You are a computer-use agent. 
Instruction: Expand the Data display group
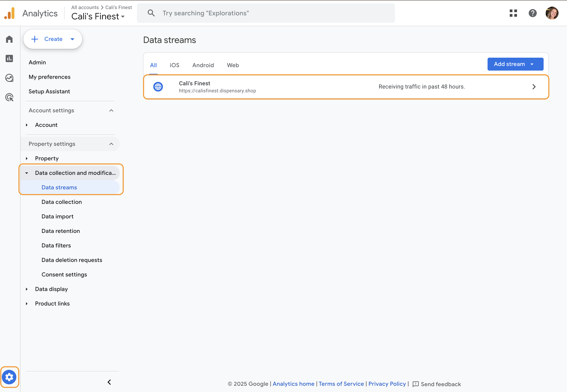(x=27, y=289)
